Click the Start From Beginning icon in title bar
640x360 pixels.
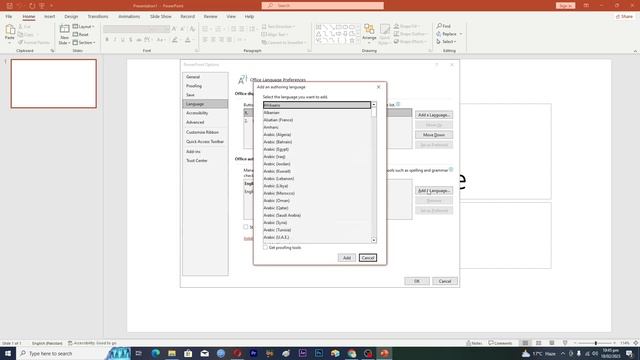(42, 6)
